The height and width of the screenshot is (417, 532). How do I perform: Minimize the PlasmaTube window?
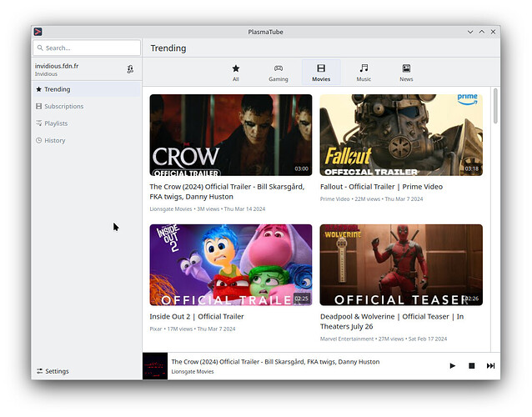click(470, 32)
